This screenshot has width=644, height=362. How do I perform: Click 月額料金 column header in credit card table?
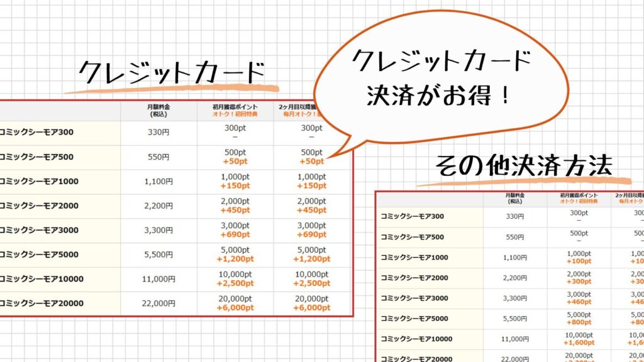click(x=158, y=111)
